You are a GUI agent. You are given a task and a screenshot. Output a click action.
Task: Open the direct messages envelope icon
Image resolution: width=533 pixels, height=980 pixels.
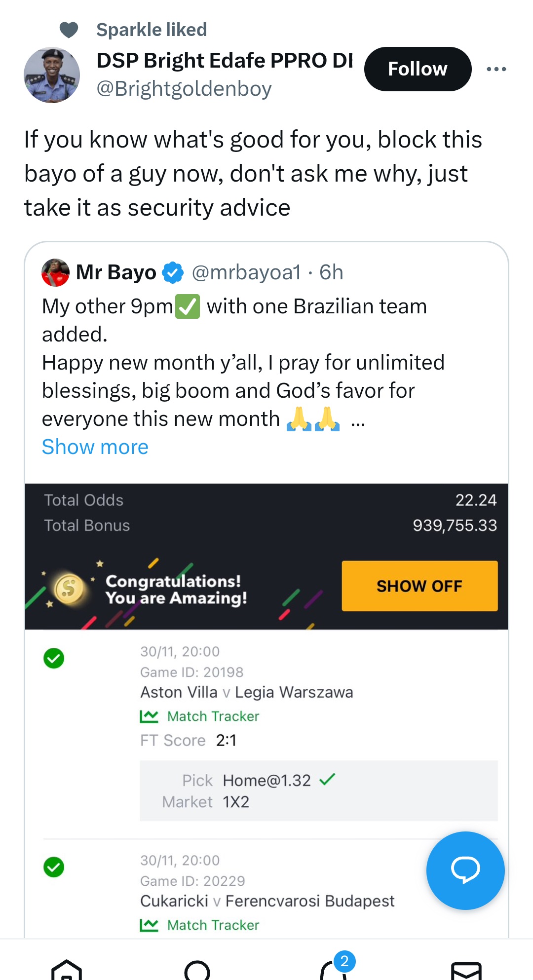coord(466,970)
